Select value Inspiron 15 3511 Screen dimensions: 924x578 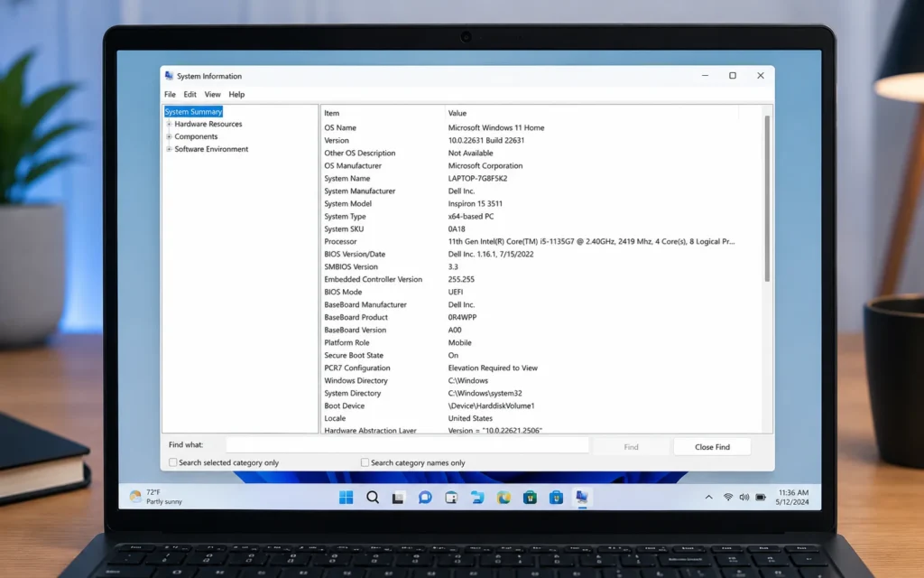pyautogui.click(x=475, y=203)
